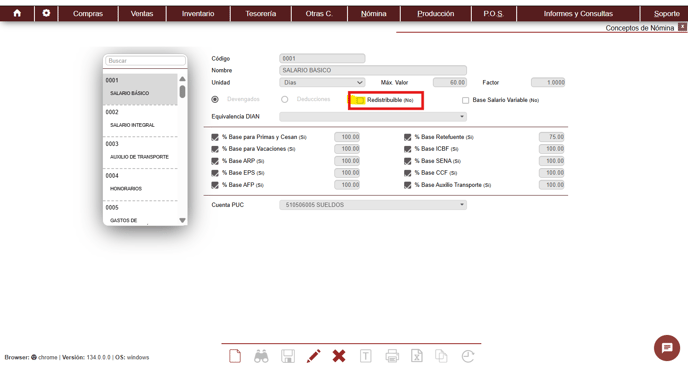
Task: Click Primas y Cesan percentage field
Action: pyautogui.click(x=347, y=137)
